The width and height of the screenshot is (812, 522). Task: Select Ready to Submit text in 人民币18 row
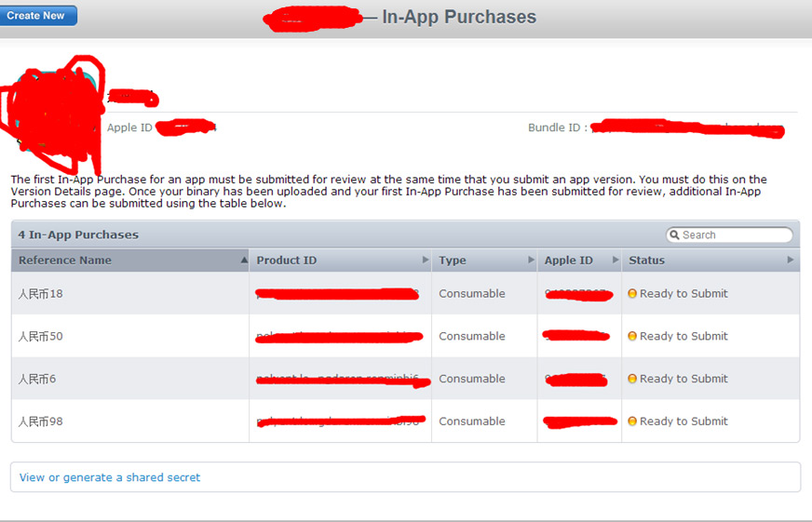click(x=683, y=293)
